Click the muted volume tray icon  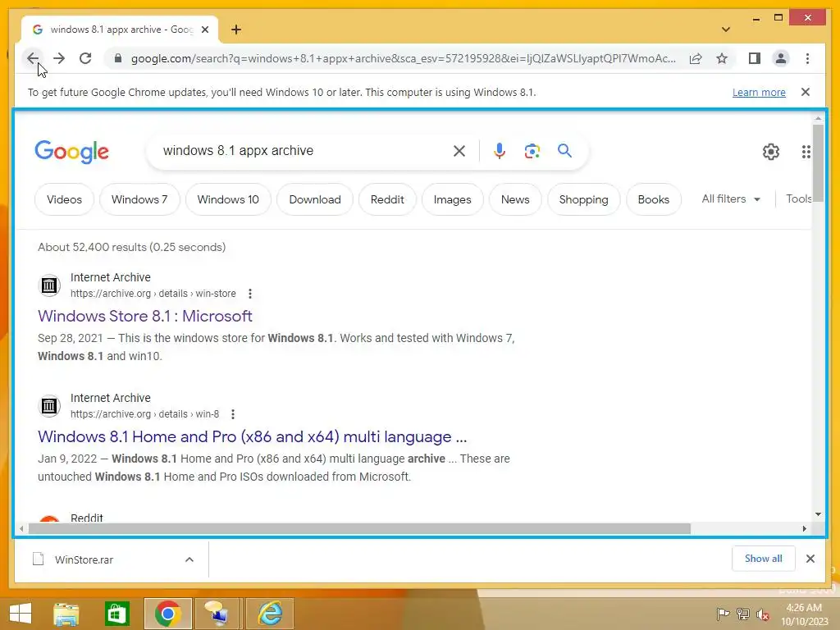point(763,614)
